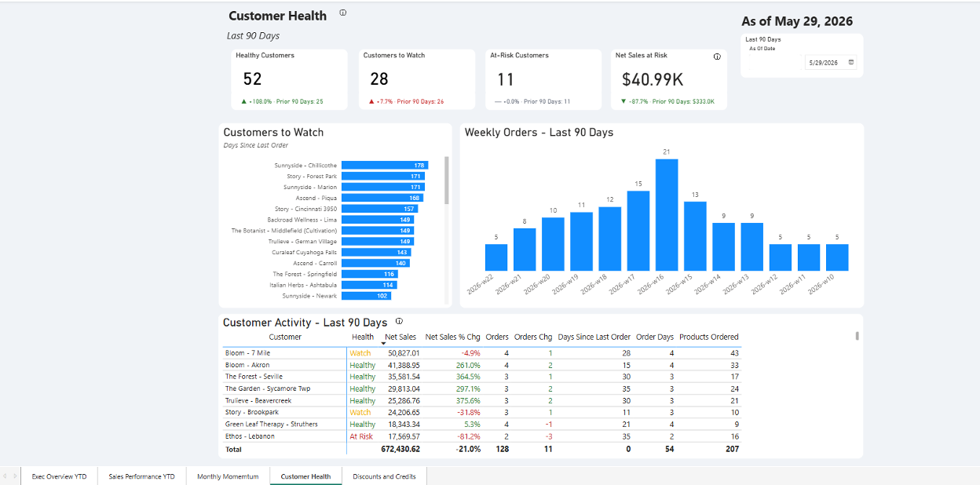The height and width of the screenshot is (485, 980).
Task: Select the 2026-w19 weekly orders column
Action: tap(581, 242)
